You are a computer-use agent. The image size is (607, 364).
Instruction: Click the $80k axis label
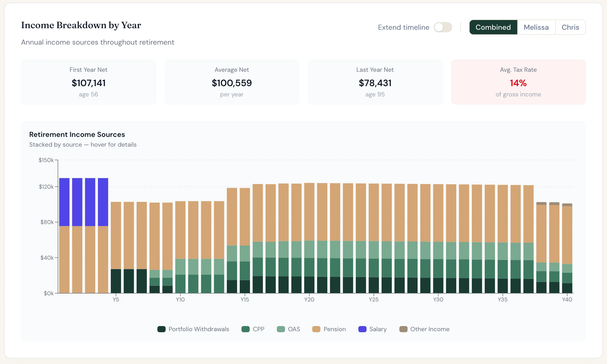(x=47, y=222)
